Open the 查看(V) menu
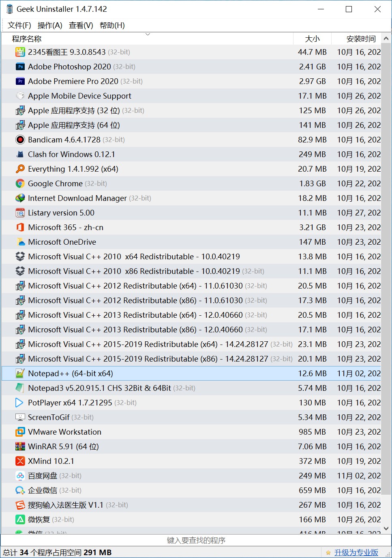Image resolution: width=392 pixels, height=558 pixels. tap(81, 25)
